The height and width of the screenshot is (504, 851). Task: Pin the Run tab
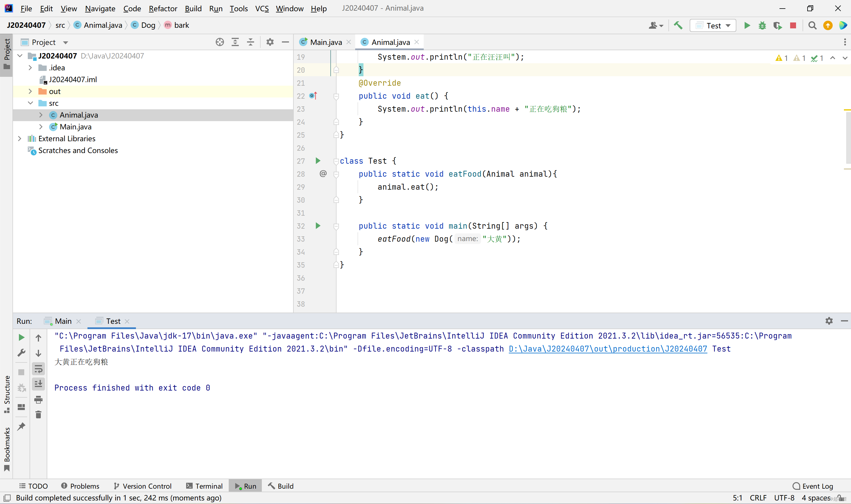[21, 426]
